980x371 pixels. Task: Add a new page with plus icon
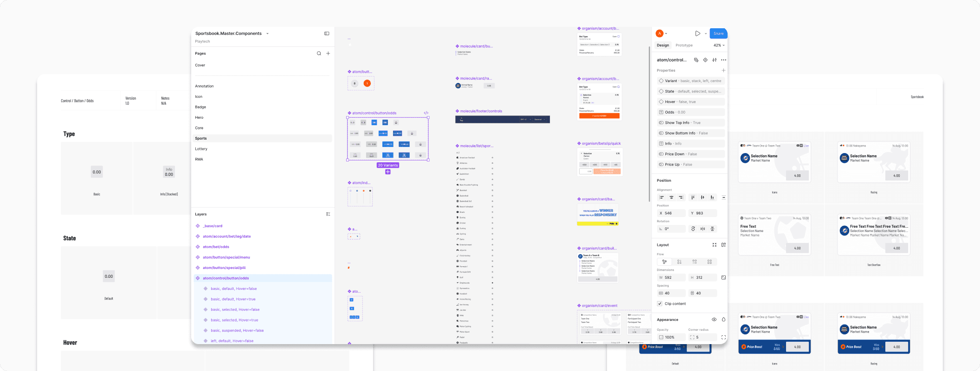(x=328, y=53)
